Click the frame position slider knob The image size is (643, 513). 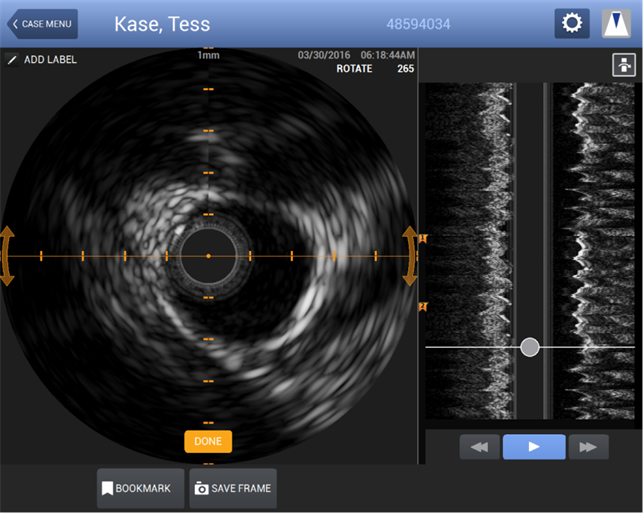coord(529,347)
